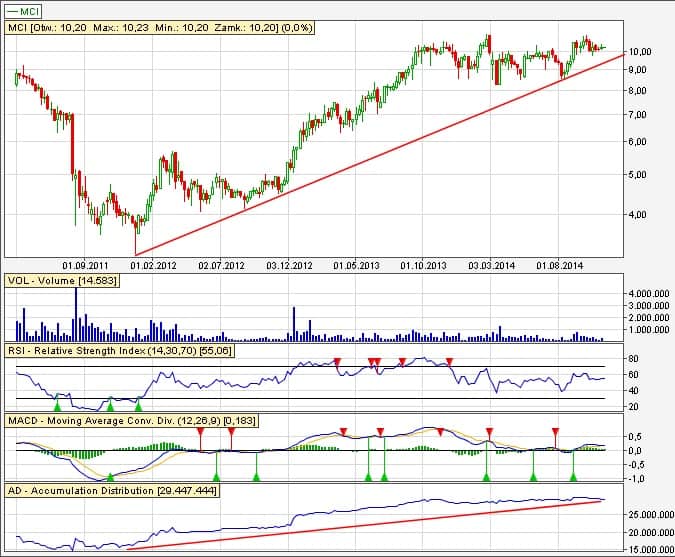Select the 03.12.2012 date on time axis
675x557 pixels.
tap(290, 266)
